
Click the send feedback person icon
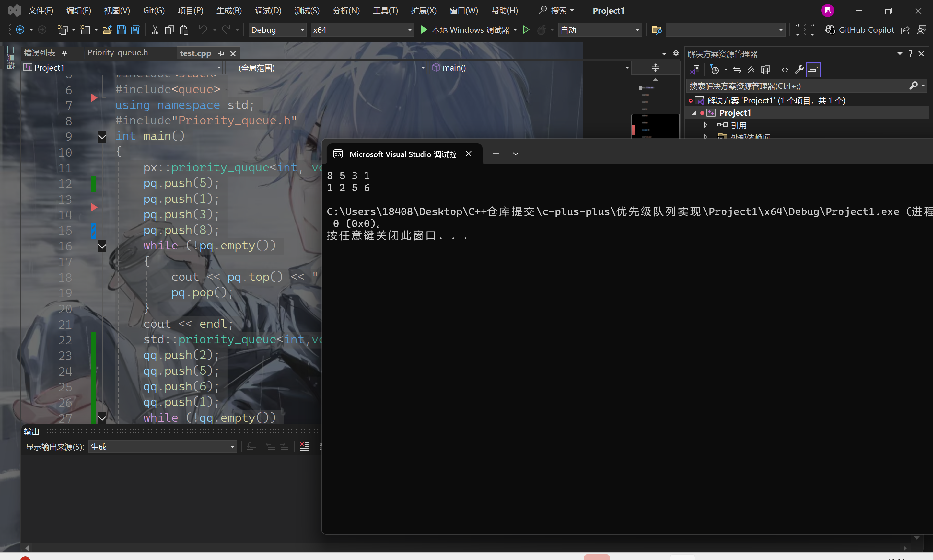coord(922,30)
